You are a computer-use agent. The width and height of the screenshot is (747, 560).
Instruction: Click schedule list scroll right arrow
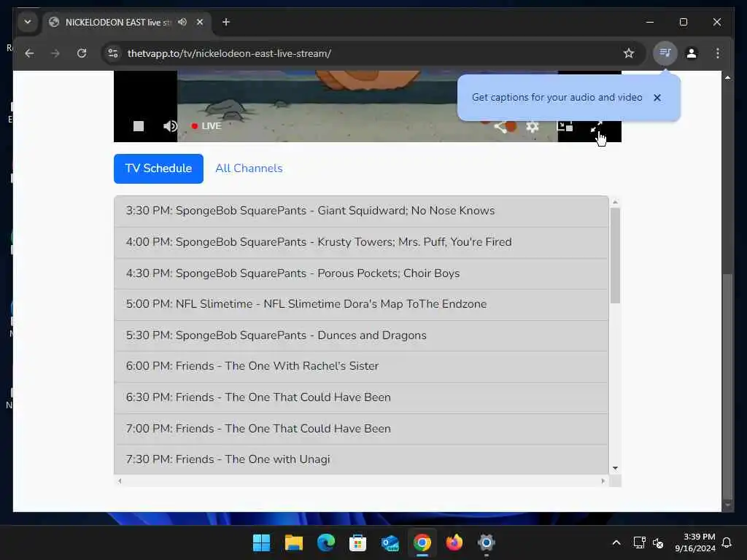(x=603, y=481)
